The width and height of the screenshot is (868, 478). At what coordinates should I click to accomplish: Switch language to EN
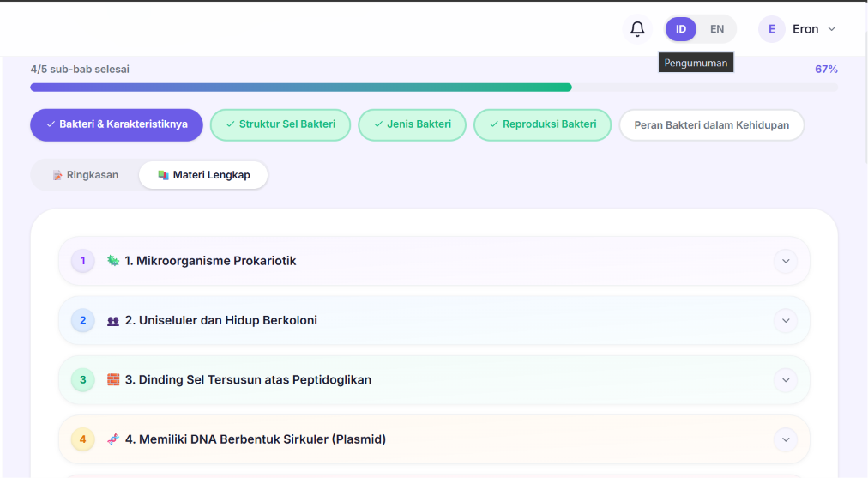point(717,29)
